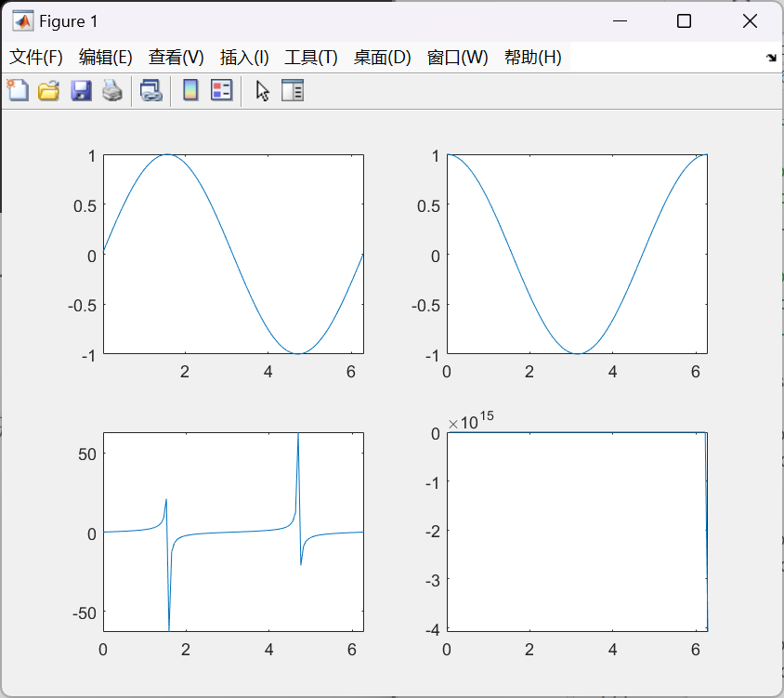This screenshot has height=698, width=784.
Task: Open the Property Inspector icon
Action: coord(293,90)
